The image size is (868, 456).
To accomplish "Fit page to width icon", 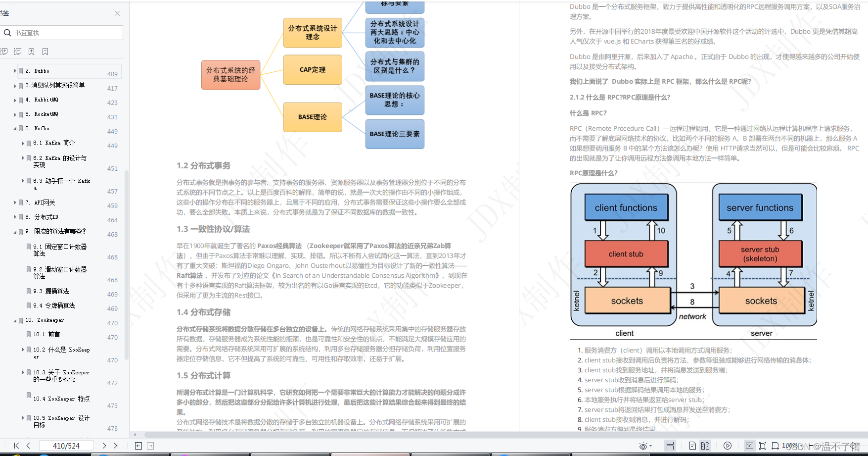I will pyautogui.click(x=775, y=446).
